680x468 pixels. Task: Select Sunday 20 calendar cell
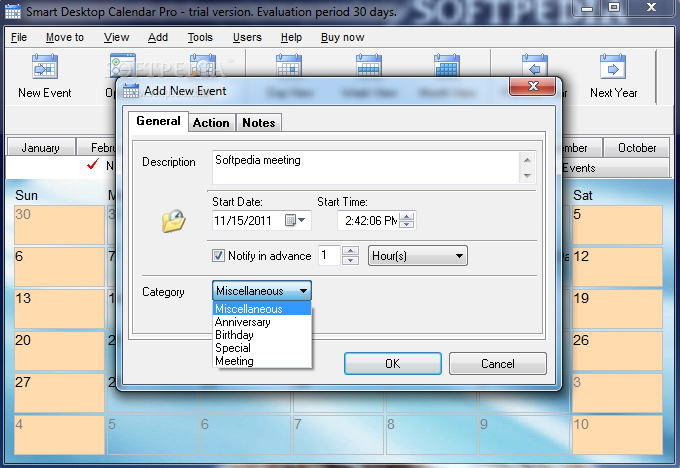[x=59, y=350]
